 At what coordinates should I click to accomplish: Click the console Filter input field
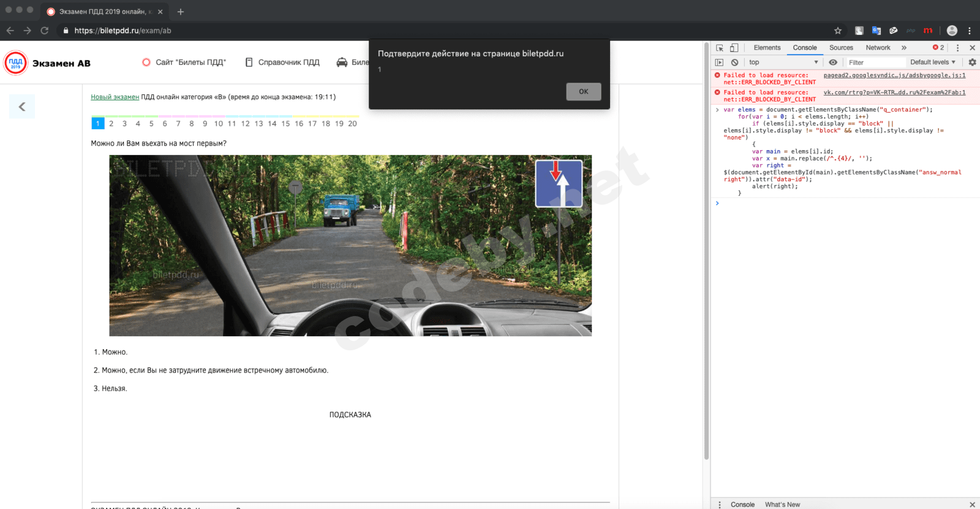[876, 62]
